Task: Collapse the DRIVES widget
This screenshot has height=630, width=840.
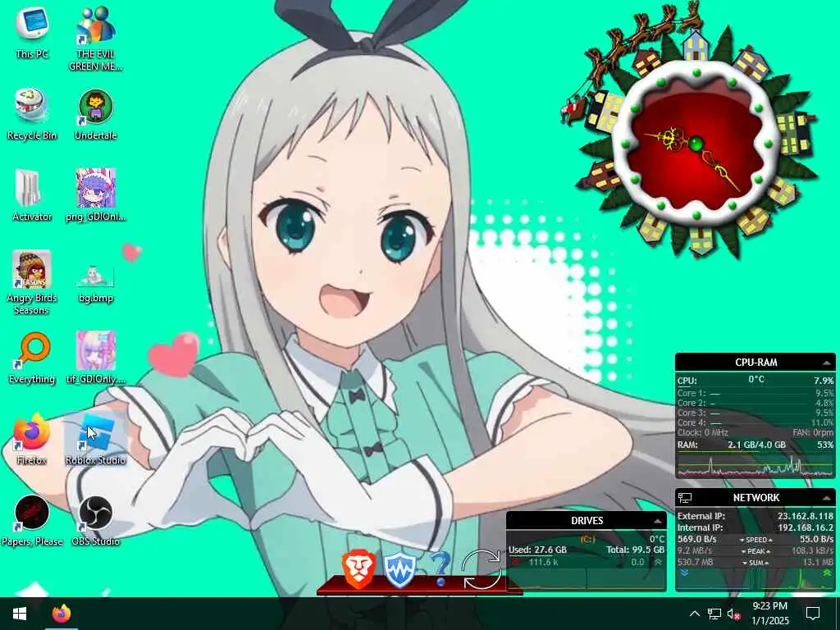Action: point(657,521)
